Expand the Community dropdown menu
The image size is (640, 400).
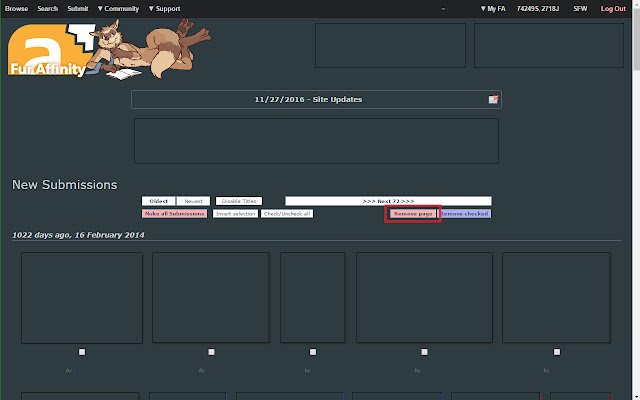(118, 9)
